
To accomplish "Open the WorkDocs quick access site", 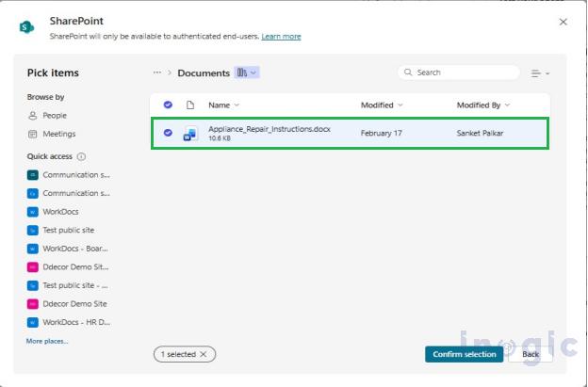I will tap(53, 212).
